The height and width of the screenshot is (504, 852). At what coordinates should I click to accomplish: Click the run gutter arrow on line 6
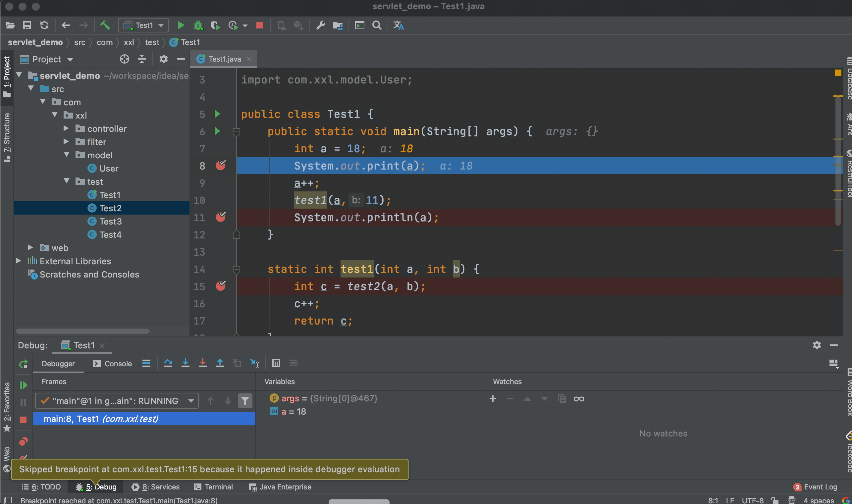[x=217, y=131]
